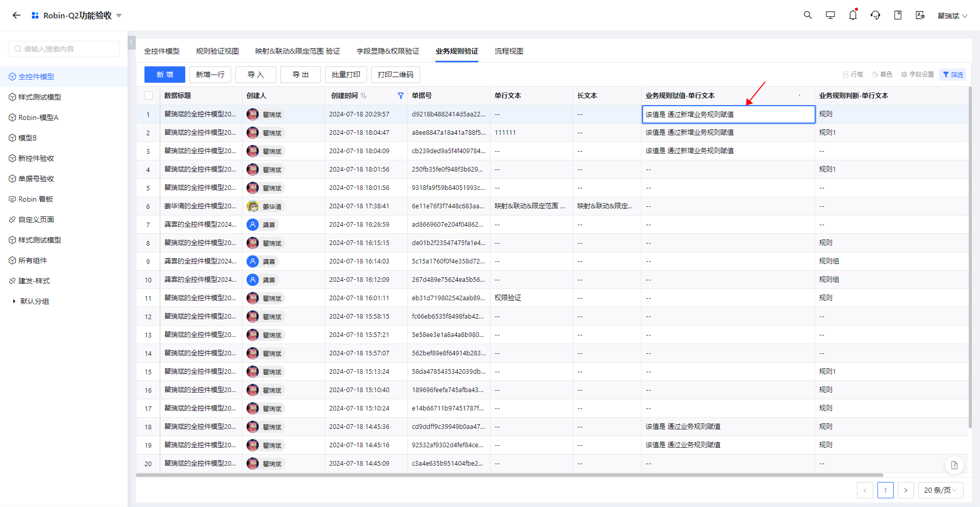Select the 业务规则验证 tab
The height and width of the screenshot is (507, 980).
tap(457, 51)
